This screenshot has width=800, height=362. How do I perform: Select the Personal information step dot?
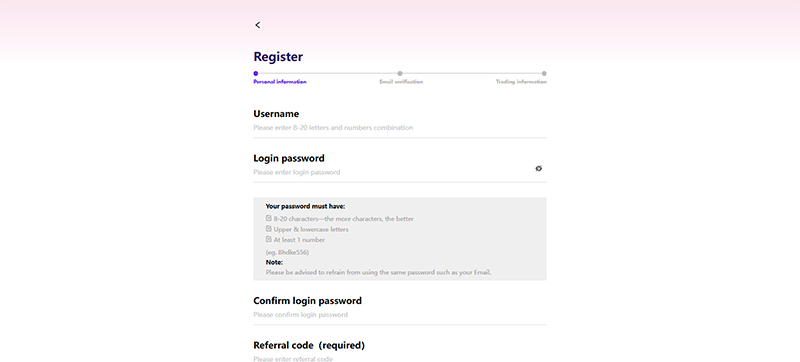256,73
